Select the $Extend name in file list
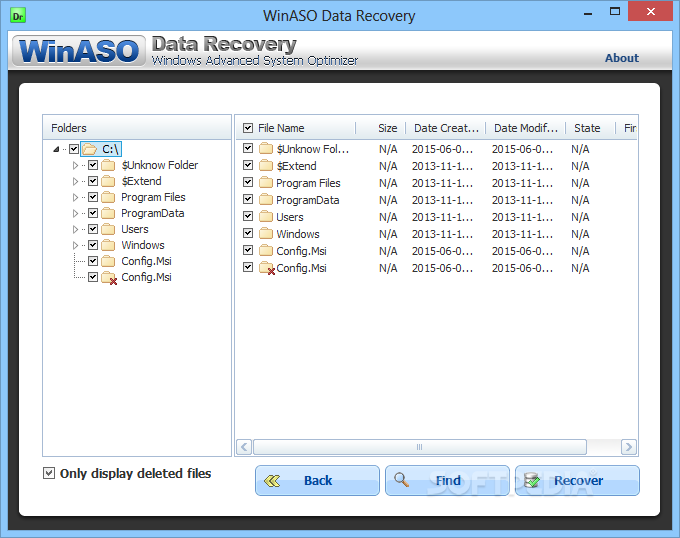 pyautogui.click(x=297, y=166)
